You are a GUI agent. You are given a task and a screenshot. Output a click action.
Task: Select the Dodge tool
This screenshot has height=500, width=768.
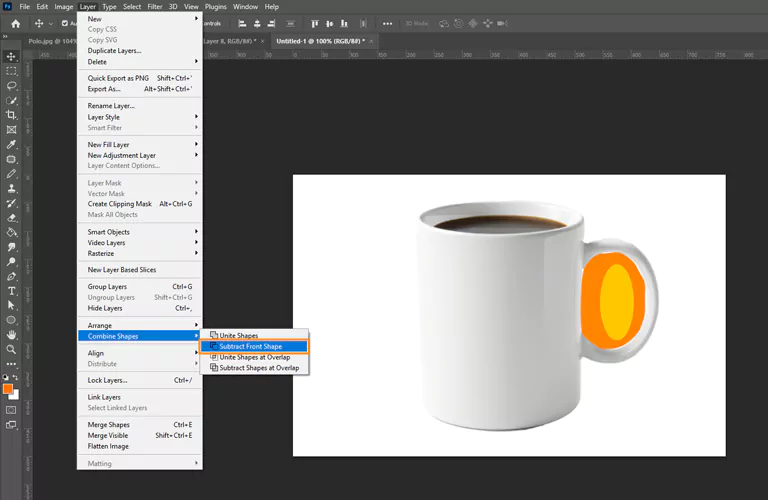coord(11,262)
